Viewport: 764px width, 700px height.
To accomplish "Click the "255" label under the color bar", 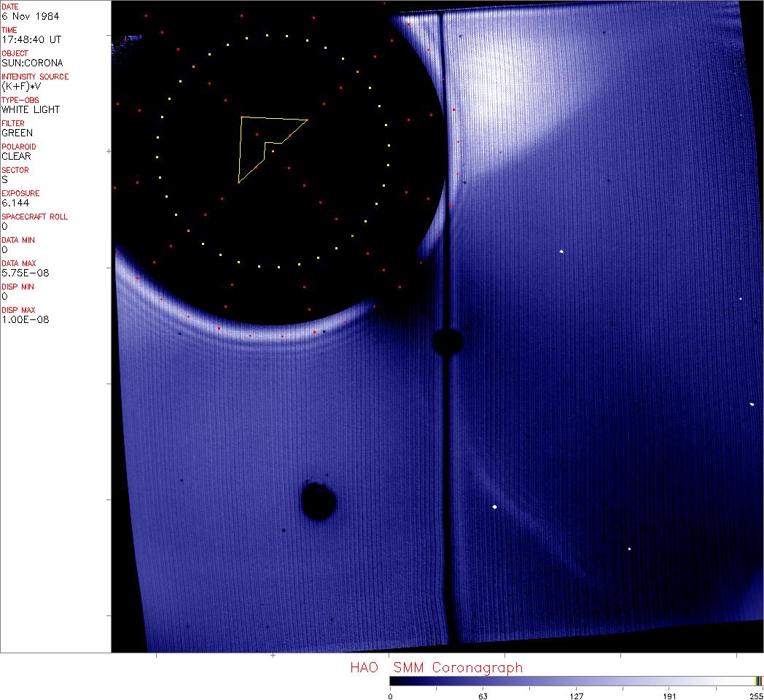I will click(x=755, y=696).
